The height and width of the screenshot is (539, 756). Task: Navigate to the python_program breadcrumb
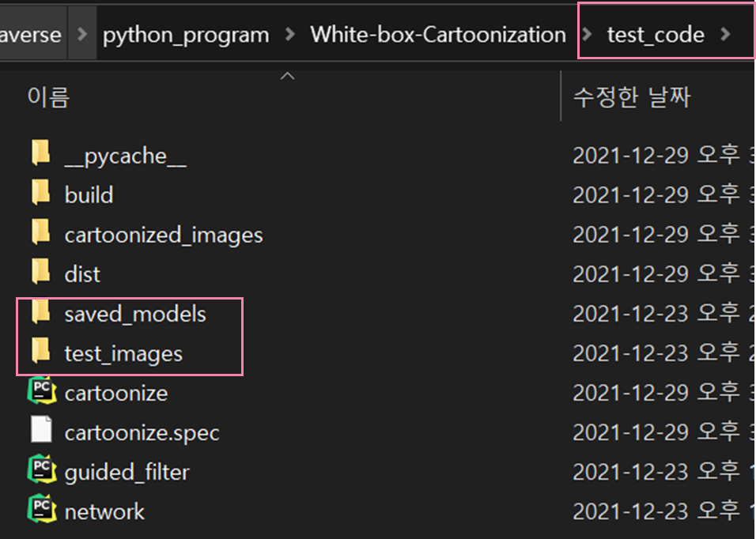(186, 34)
